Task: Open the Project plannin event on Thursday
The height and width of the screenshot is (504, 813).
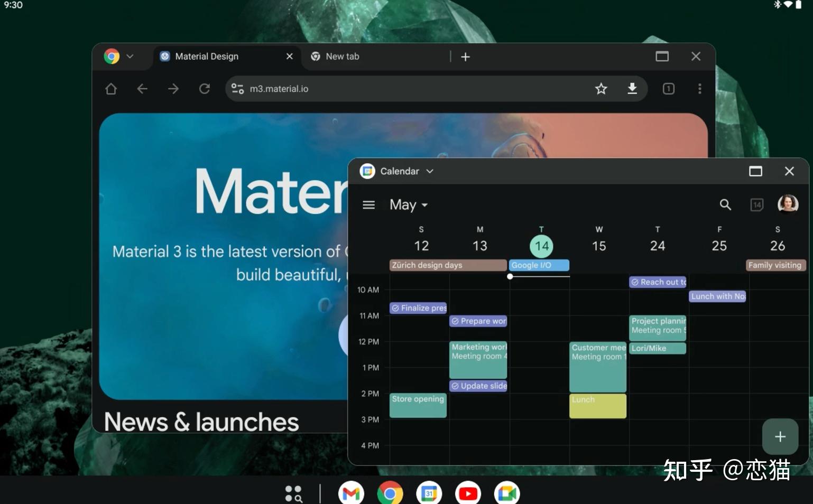Action: pos(658,328)
